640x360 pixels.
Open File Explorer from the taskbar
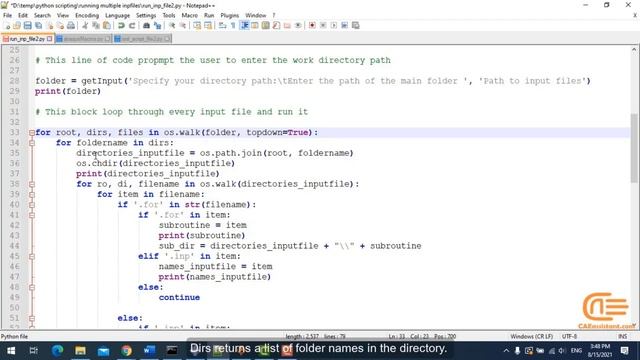(x=80, y=351)
